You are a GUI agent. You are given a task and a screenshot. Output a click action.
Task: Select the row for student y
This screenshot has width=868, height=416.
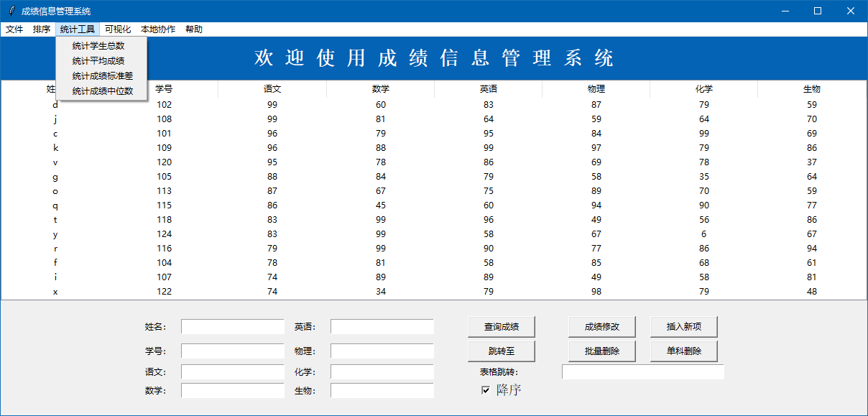pyautogui.click(x=433, y=234)
